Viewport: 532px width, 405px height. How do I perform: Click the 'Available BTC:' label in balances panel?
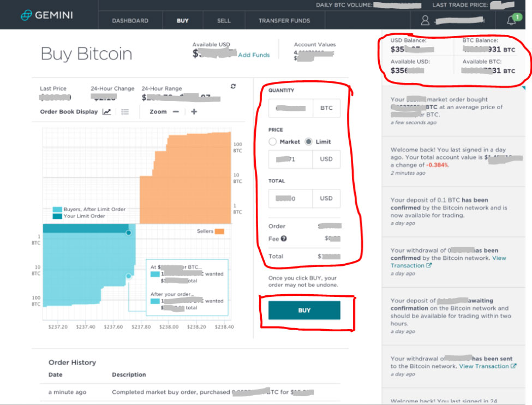pos(482,62)
